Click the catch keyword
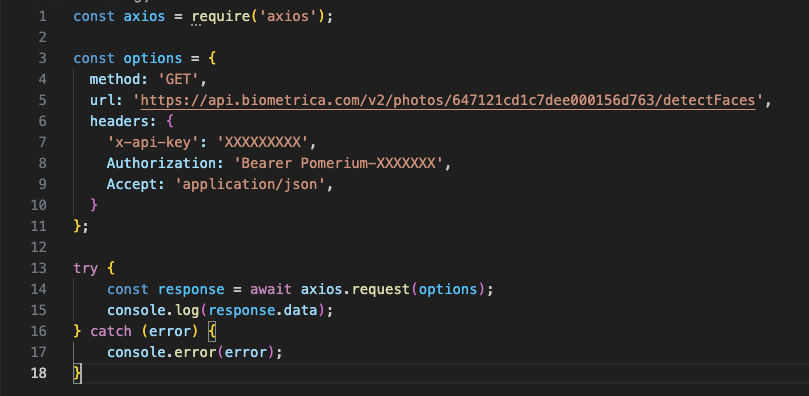The image size is (809, 396). (x=111, y=331)
